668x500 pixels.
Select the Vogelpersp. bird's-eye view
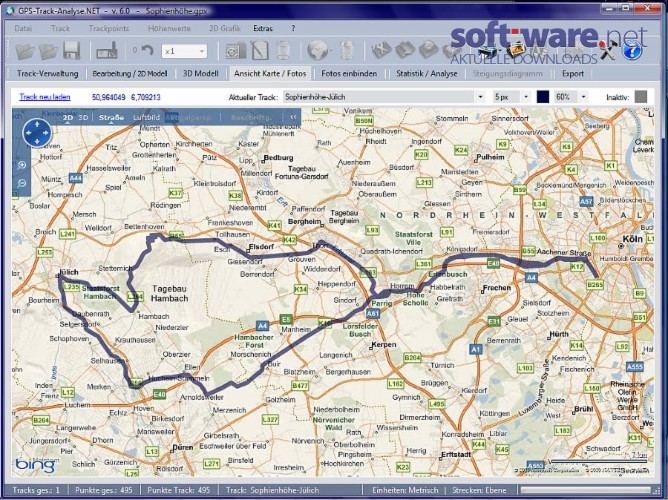pos(188,118)
